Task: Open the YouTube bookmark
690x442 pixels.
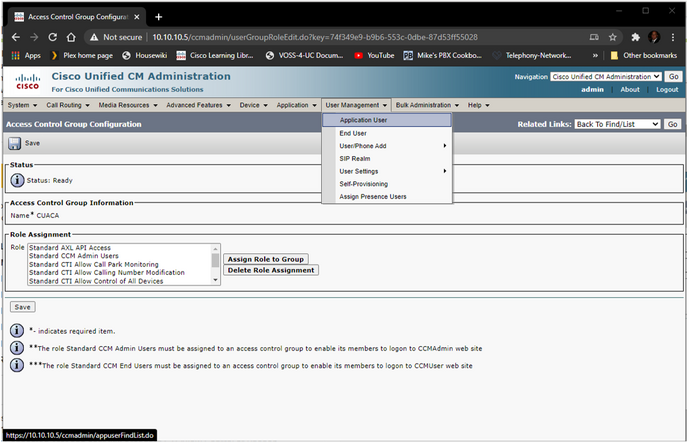Action: pyautogui.click(x=374, y=55)
